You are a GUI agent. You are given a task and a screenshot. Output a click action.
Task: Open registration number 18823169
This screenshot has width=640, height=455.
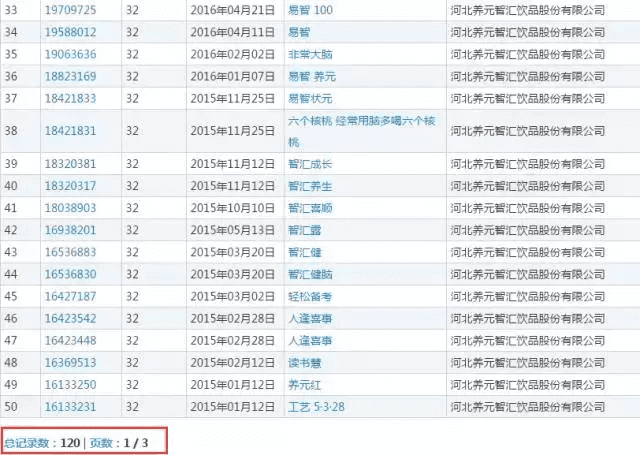70,76
